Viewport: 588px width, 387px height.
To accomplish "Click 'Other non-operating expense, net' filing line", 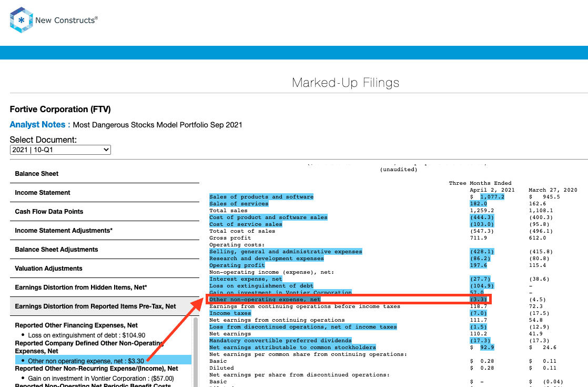I will coord(265,299).
